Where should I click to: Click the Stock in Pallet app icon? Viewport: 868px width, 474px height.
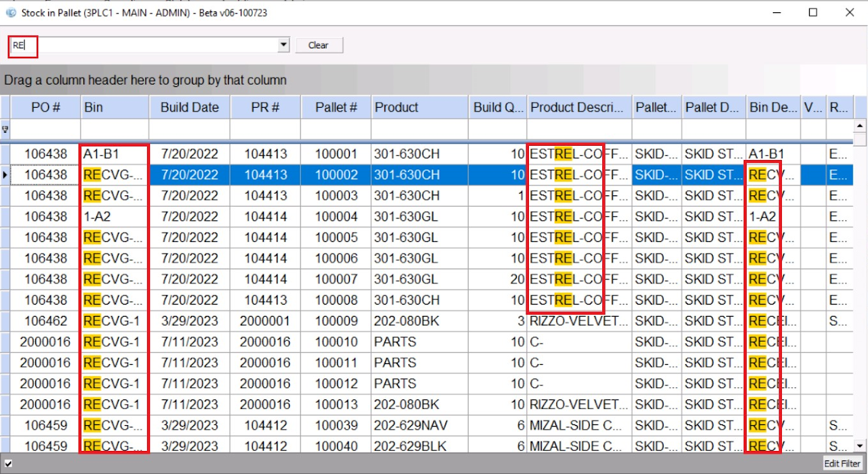(x=11, y=12)
